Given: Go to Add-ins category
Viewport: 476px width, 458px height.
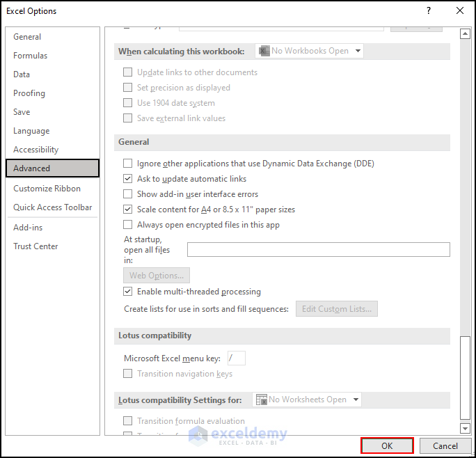Looking at the screenshot, I should tap(28, 228).
